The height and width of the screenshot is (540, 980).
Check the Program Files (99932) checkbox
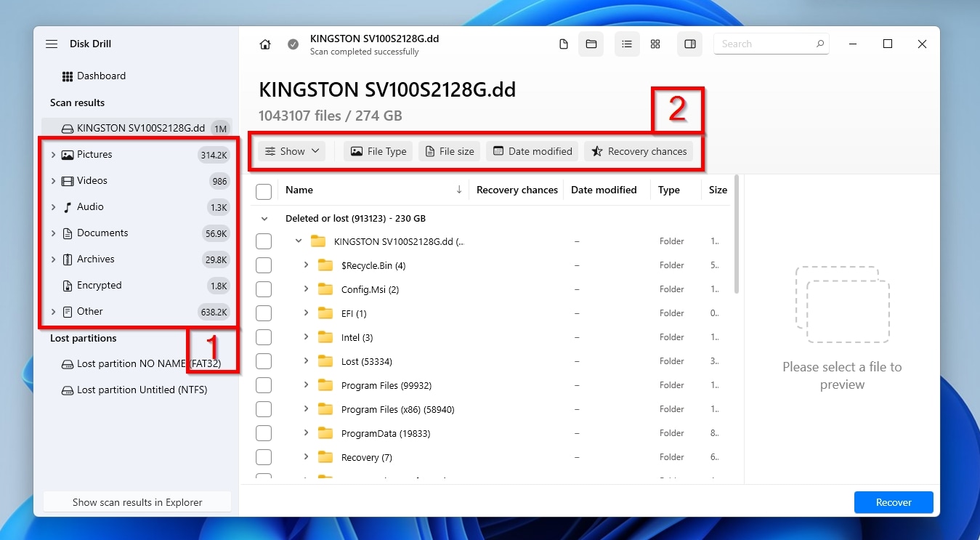click(264, 385)
